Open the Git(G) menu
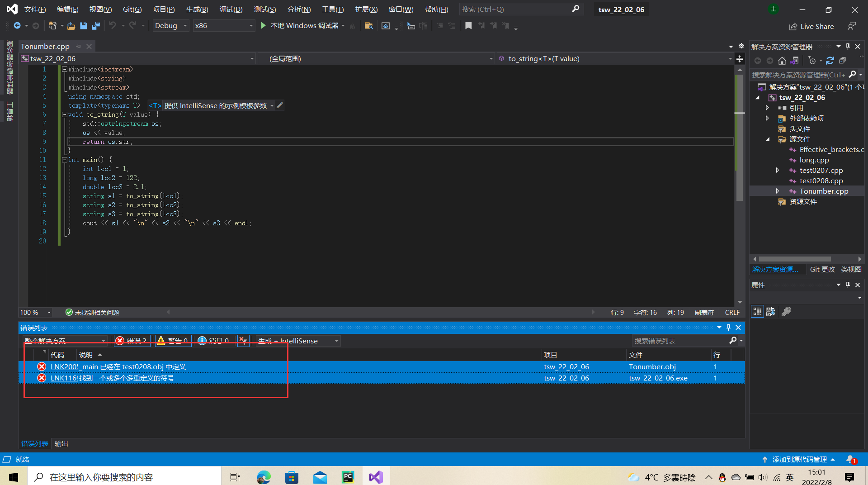The height and width of the screenshot is (485, 868). tap(132, 10)
